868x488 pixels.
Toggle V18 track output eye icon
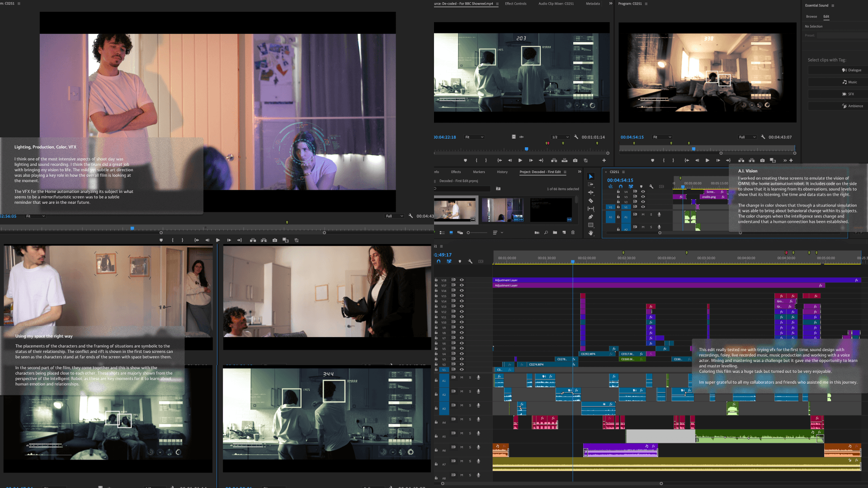point(462,280)
